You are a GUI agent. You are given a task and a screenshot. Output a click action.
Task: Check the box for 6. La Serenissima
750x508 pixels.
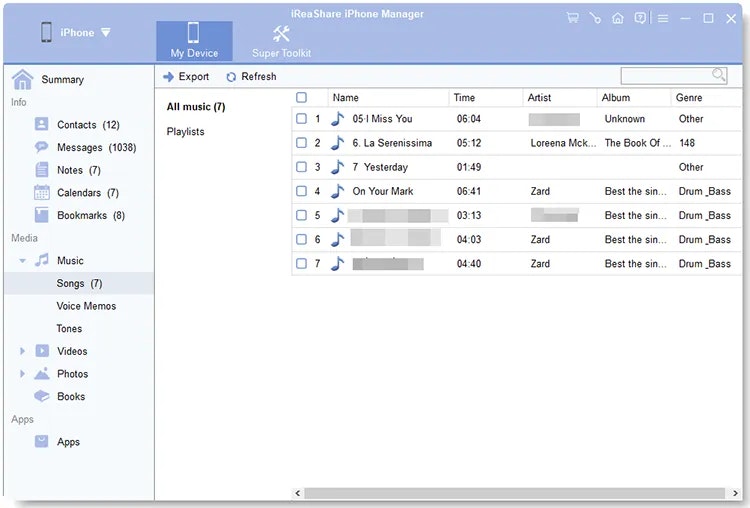tap(301, 143)
